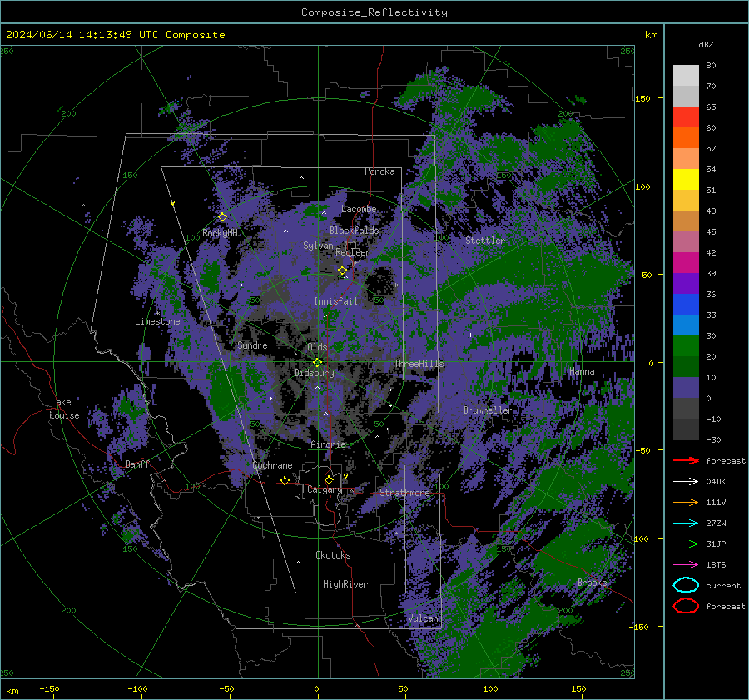Click the Vulcan label

pos(423,618)
